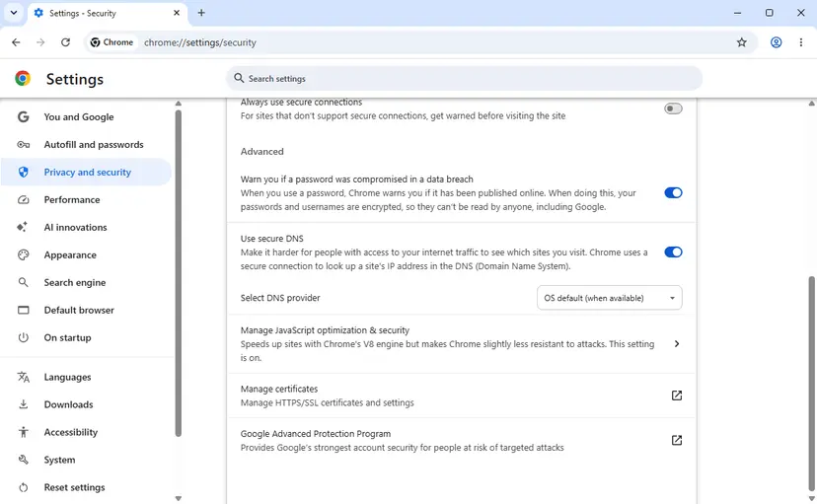Click the person icon for Accessibility
Viewport: 817px width, 504px height.
pos(23,432)
